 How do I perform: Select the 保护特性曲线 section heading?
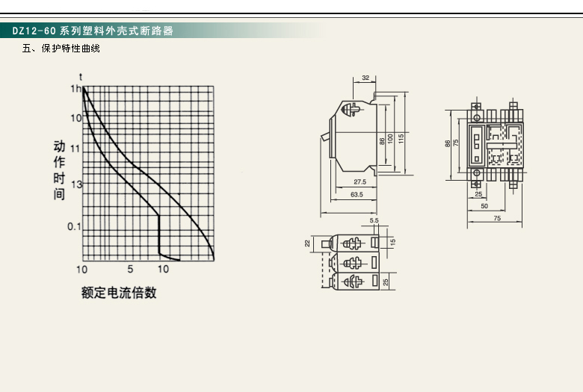tap(61, 49)
